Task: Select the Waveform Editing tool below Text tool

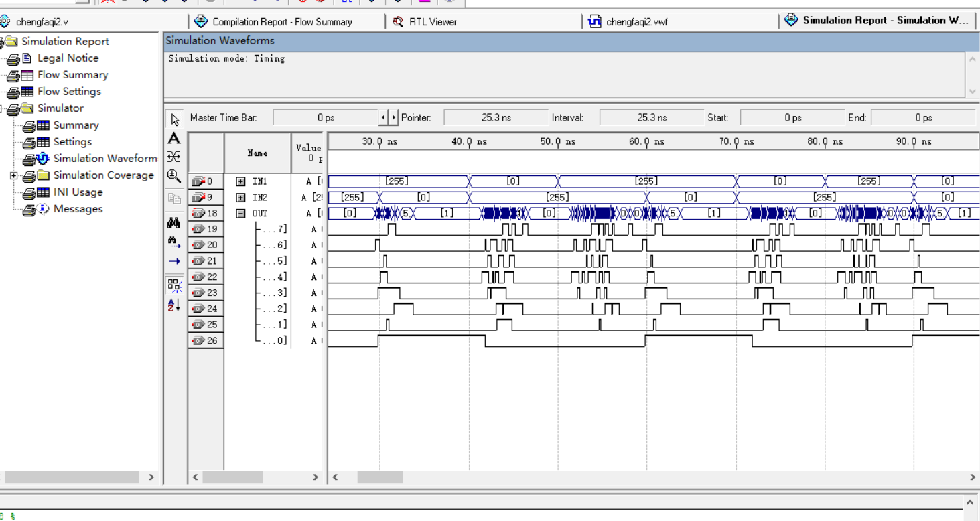Action: [x=174, y=157]
